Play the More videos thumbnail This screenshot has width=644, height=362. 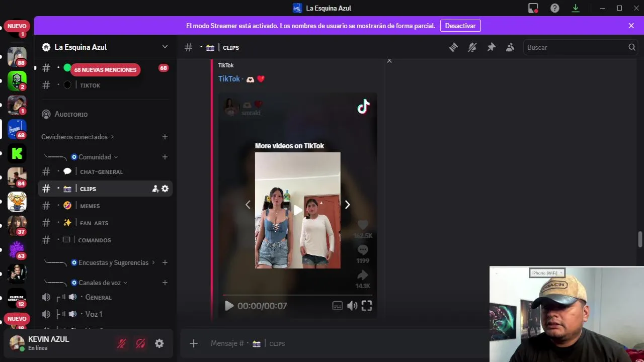click(298, 210)
